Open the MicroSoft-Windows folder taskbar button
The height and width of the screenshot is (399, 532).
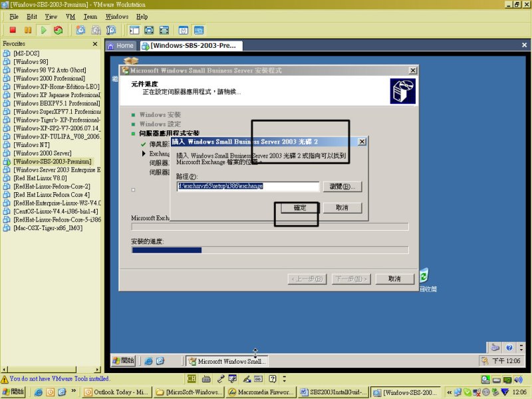tap(188, 392)
